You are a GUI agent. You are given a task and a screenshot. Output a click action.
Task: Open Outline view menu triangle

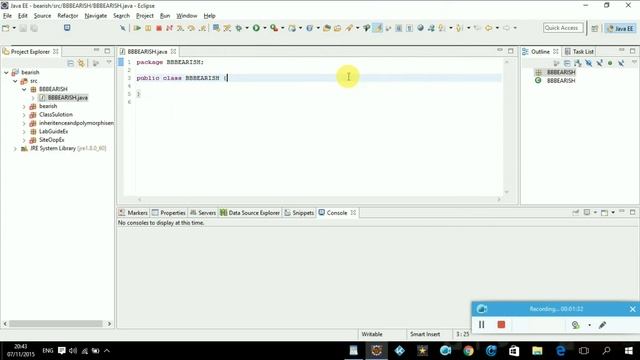(634, 62)
